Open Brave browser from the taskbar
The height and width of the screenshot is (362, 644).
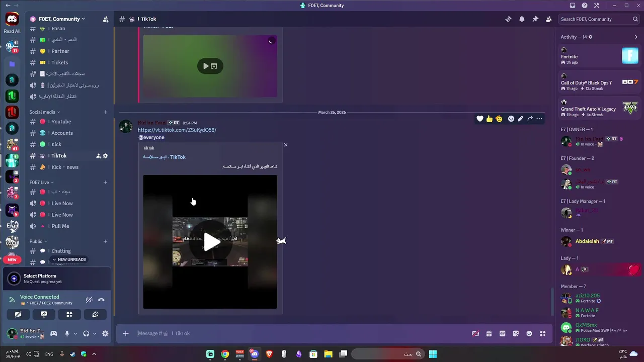269,354
